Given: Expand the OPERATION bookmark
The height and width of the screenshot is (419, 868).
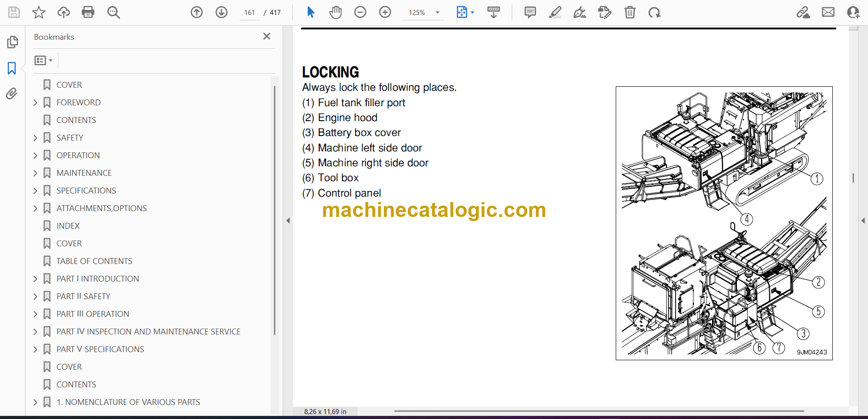Looking at the screenshot, I should tap(36, 155).
